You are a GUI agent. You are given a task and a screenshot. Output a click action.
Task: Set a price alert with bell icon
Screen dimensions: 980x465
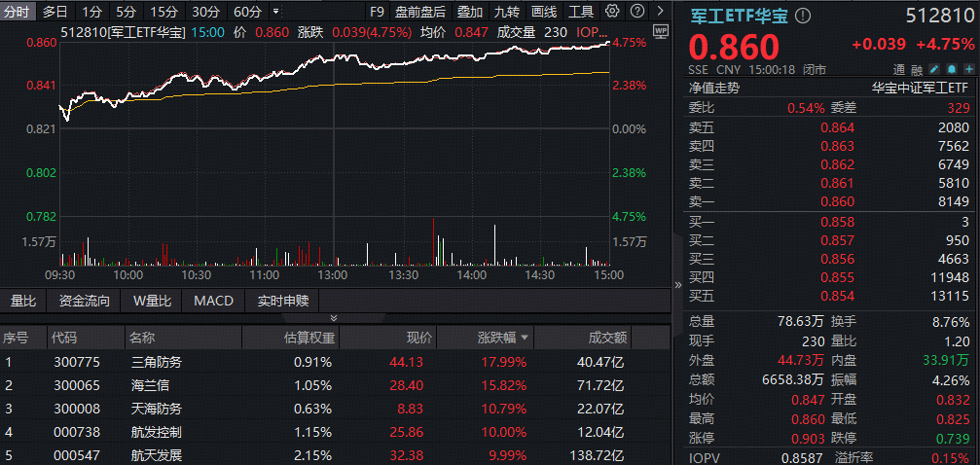click(952, 70)
